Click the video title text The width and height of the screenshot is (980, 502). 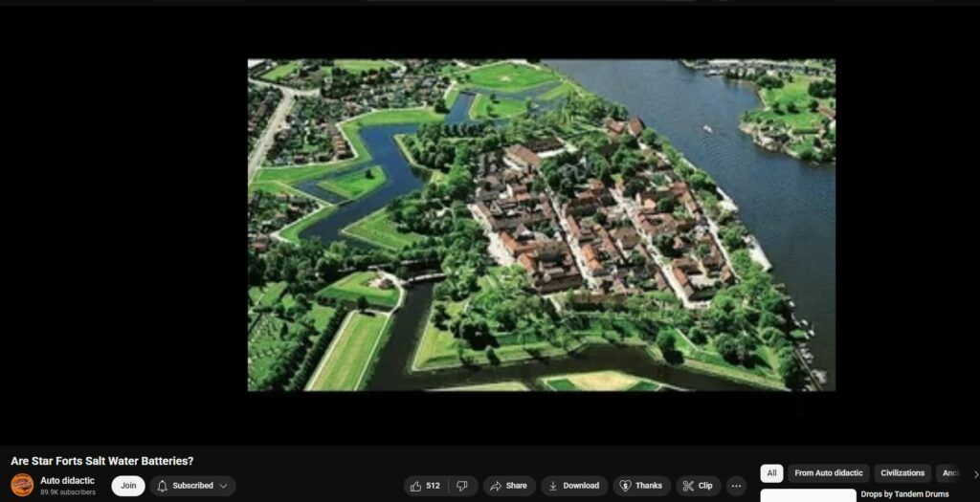pyautogui.click(x=102, y=461)
